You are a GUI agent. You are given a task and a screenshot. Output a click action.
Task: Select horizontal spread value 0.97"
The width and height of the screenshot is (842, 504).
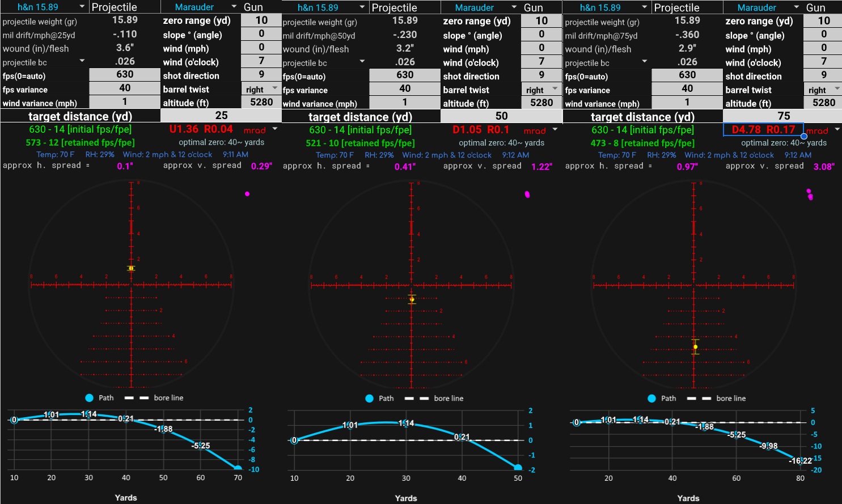[x=687, y=167]
